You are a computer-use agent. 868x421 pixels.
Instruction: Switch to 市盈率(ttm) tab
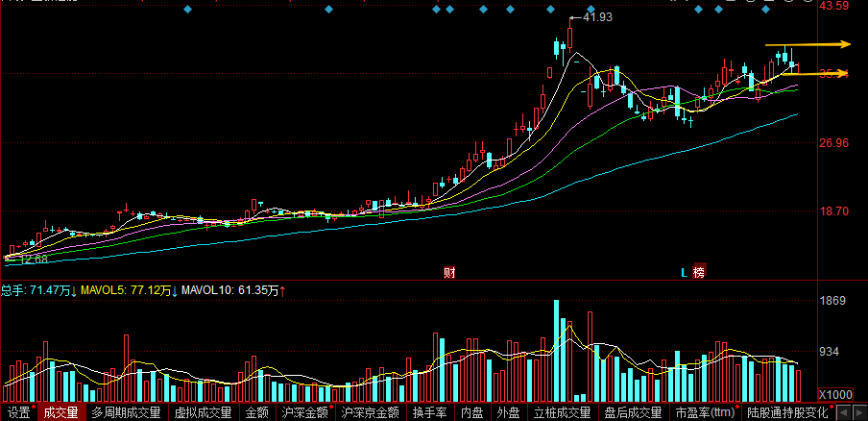(x=705, y=412)
